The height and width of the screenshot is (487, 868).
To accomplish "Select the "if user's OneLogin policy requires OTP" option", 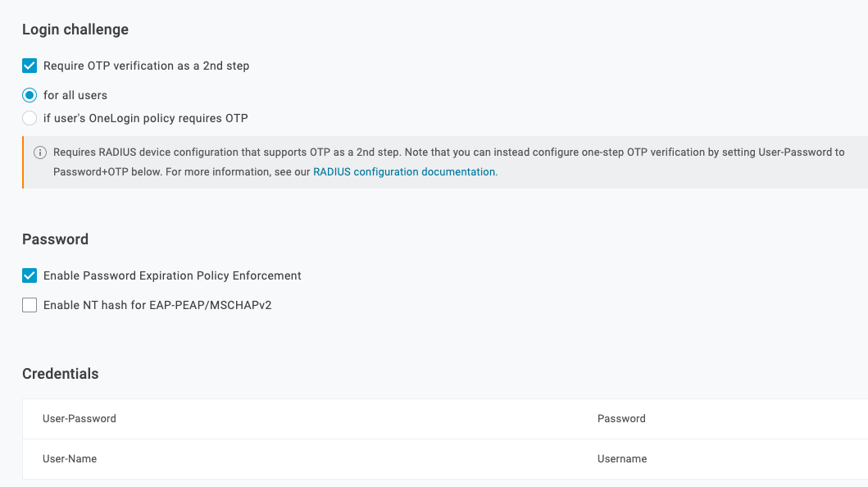I will coord(30,118).
